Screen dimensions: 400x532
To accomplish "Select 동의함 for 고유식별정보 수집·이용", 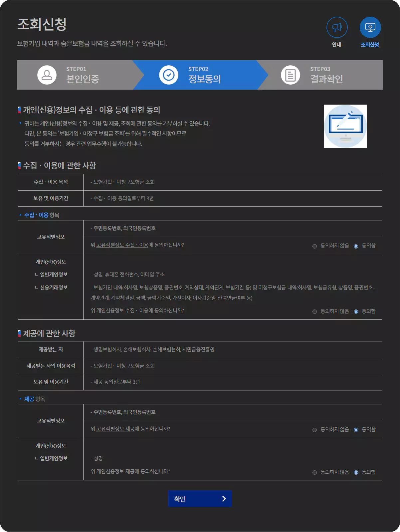I will tap(356, 246).
